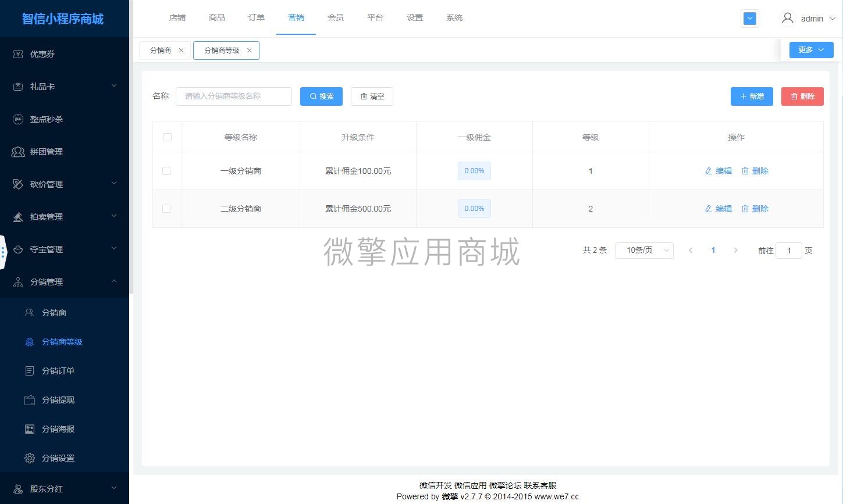Click the trash icon for 二级分销商
The width and height of the screenshot is (843, 504).
745,209
